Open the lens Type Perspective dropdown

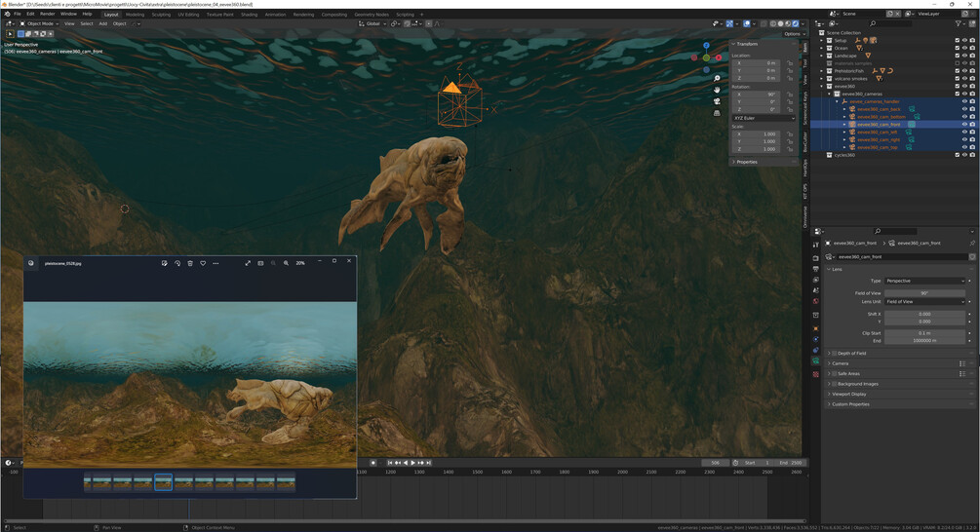pyautogui.click(x=924, y=281)
